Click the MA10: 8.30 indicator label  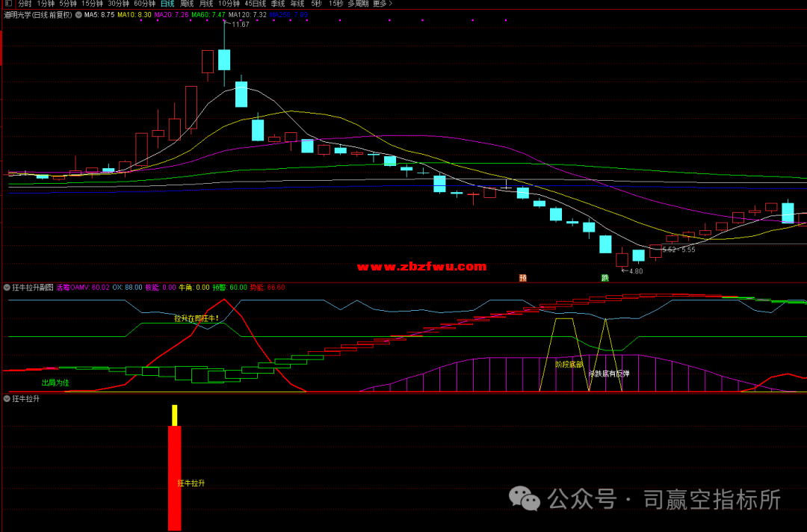(x=134, y=15)
